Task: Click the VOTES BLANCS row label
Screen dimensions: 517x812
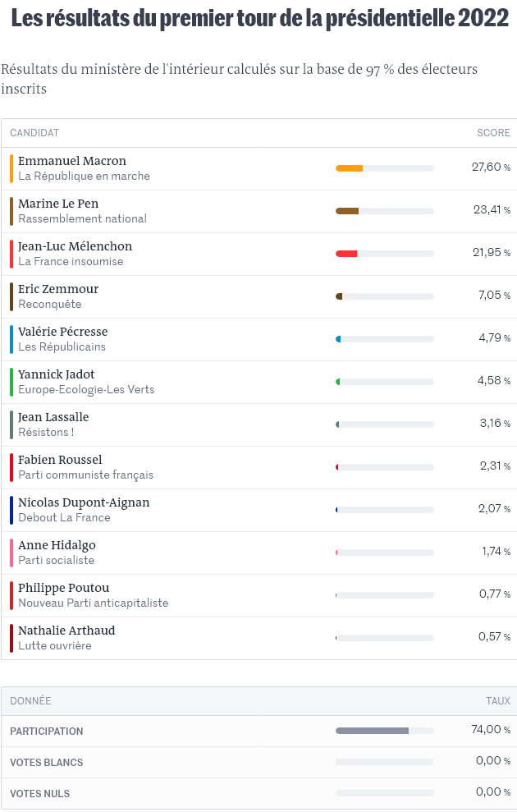Action: (x=47, y=763)
